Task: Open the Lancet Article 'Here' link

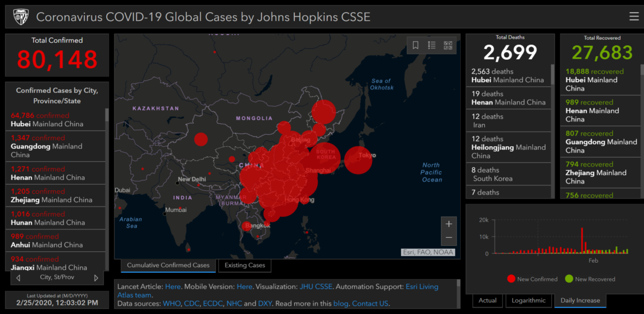Action: click(x=172, y=286)
